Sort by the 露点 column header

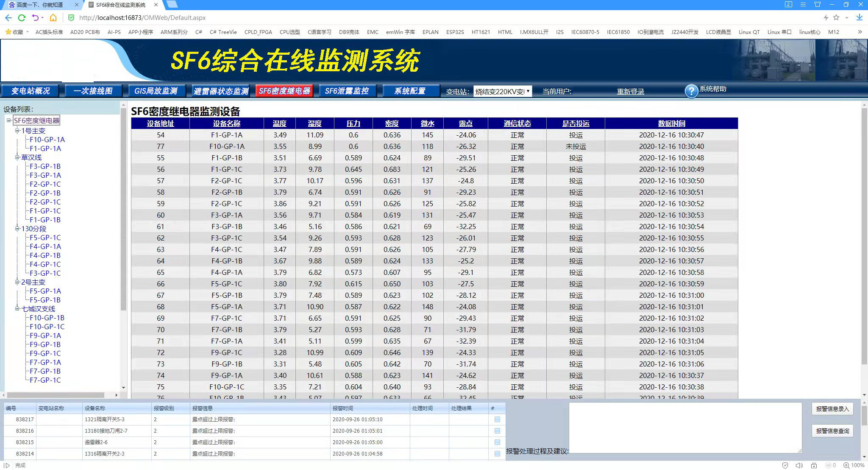point(465,123)
